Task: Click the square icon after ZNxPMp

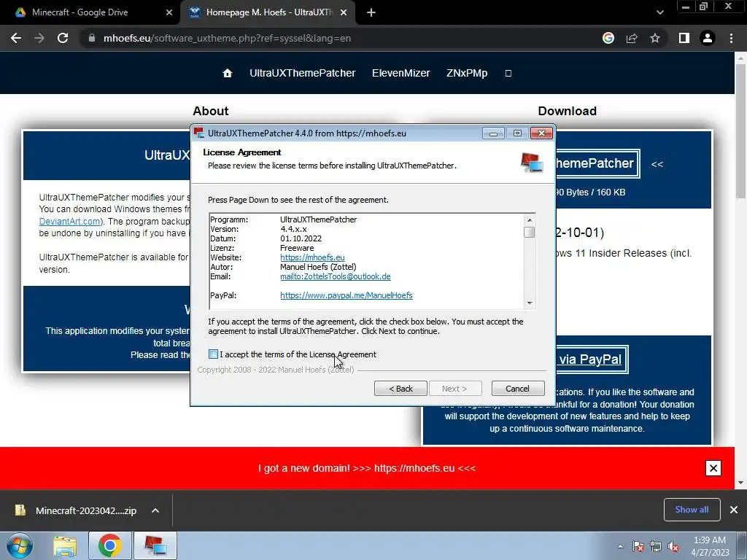Action: tap(508, 74)
